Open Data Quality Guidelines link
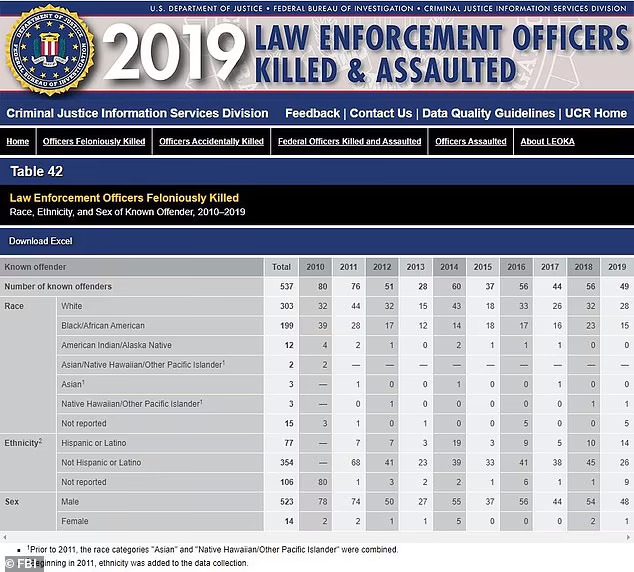Image resolution: width=634 pixels, height=572 pixels. pos(488,113)
